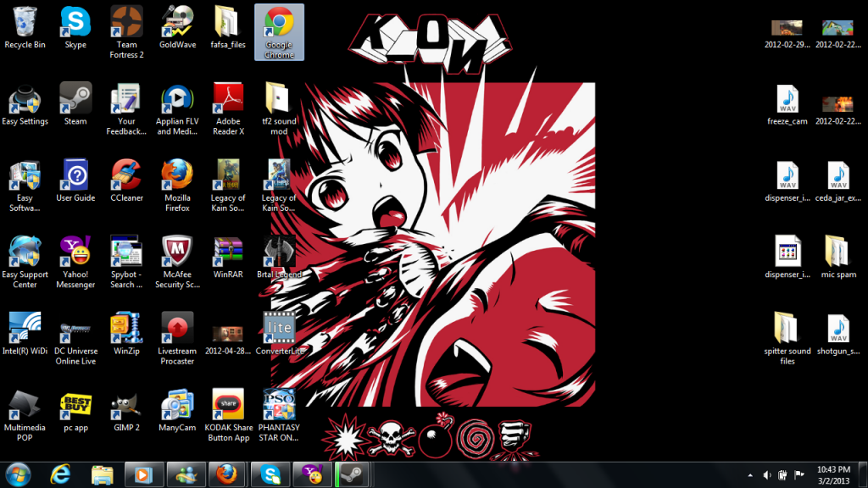Viewport: 868px width, 488px height.
Task: Select the mic spam folder
Action: tap(838, 258)
